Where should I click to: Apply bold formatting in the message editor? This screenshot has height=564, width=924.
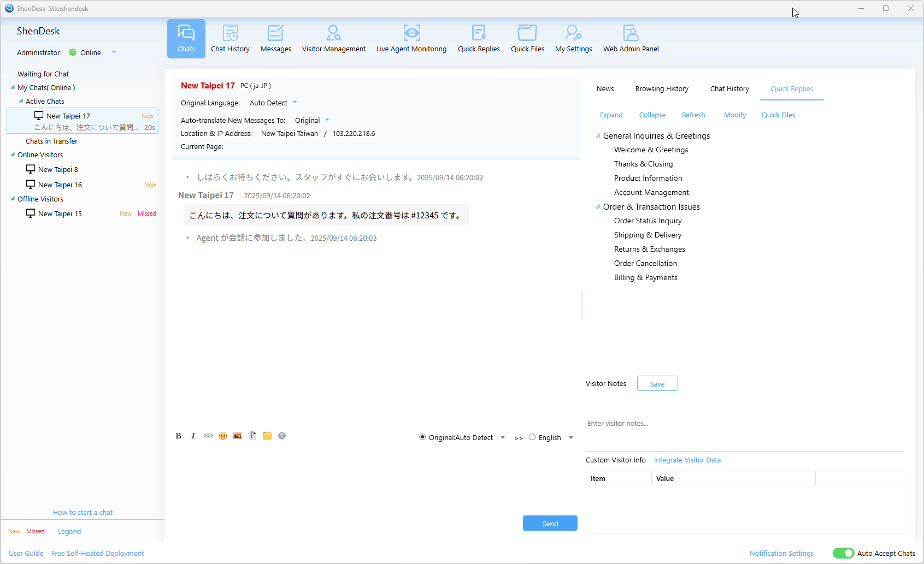(178, 436)
